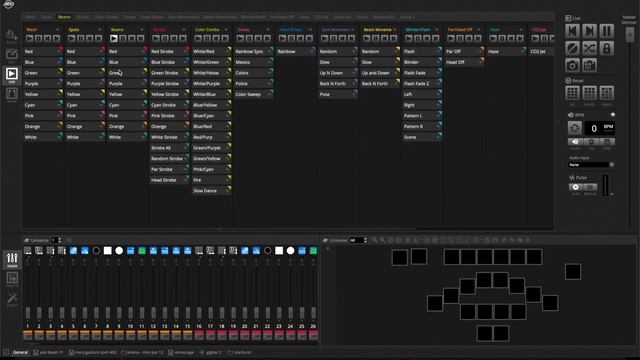Image resolution: width=640 pixels, height=360 pixels.
Task: Take a snapshot with the camera icon
Action: pyautogui.click(x=572, y=65)
